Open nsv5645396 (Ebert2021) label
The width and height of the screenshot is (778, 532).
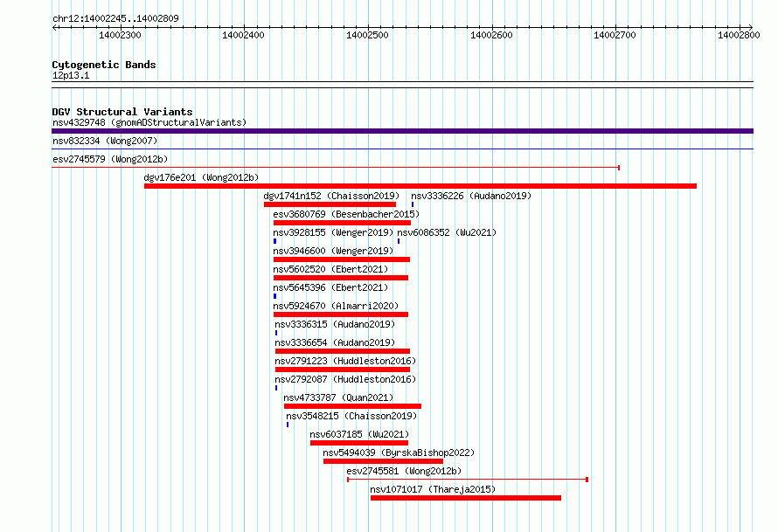click(x=330, y=287)
